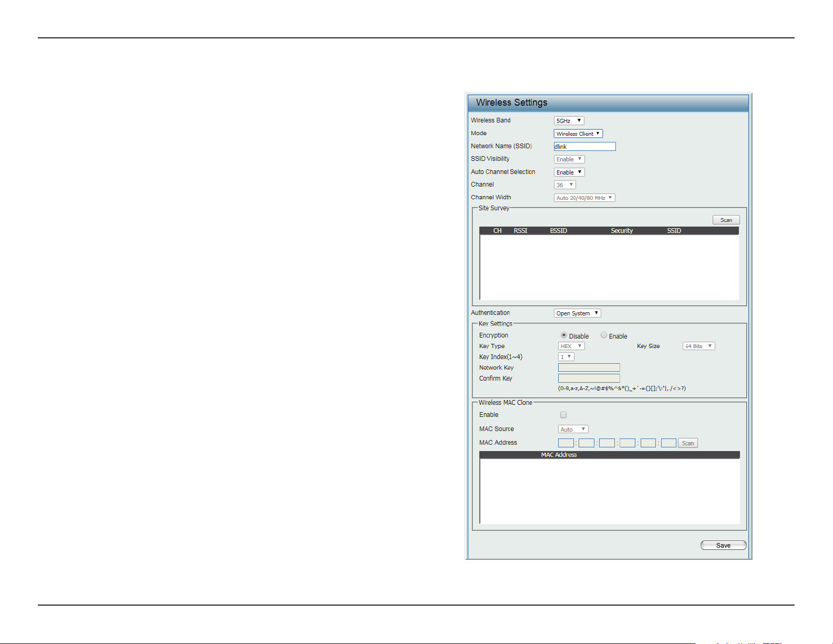Open the Key Size dropdown
The width and height of the screenshot is (833, 644).
tap(698, 346)
